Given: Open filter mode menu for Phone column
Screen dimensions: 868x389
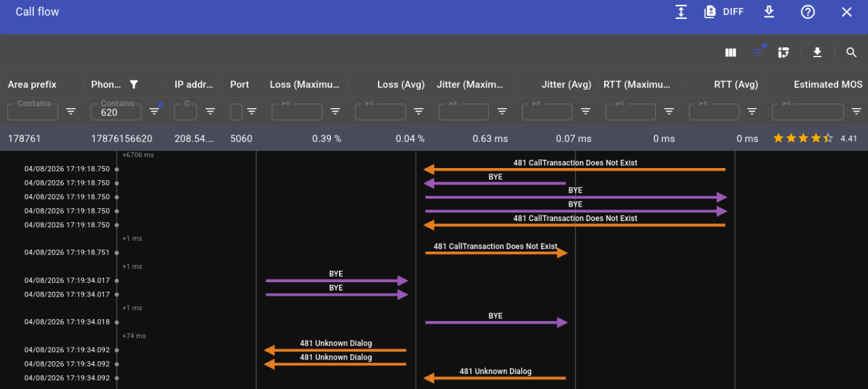Looking at the screenshot, I should (x=154, y=112).
